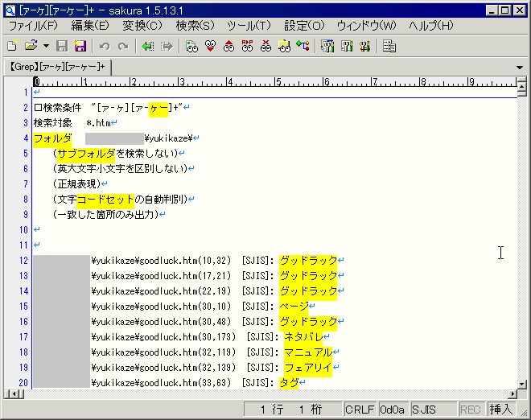The width and height of the screenshot is (531, 420).
Task: Open the 設定(O) menu
Action: point(304,26)
